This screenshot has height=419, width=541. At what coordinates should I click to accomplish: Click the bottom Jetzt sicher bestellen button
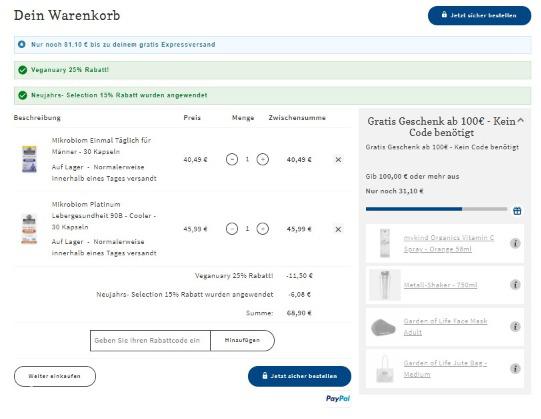point(299,376)
